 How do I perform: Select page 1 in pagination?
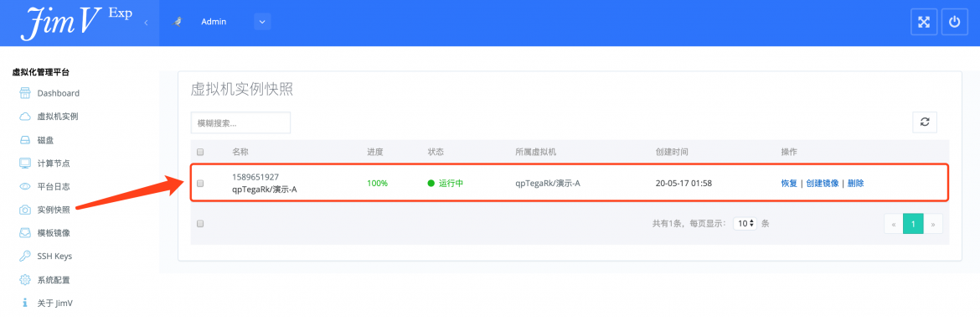pos(913,224)
